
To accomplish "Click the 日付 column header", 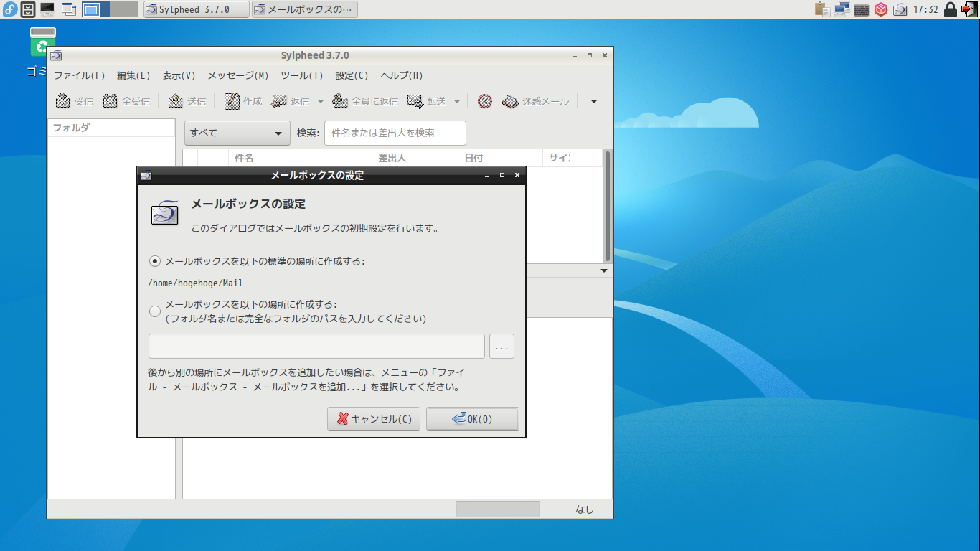I will click(501, 158).
